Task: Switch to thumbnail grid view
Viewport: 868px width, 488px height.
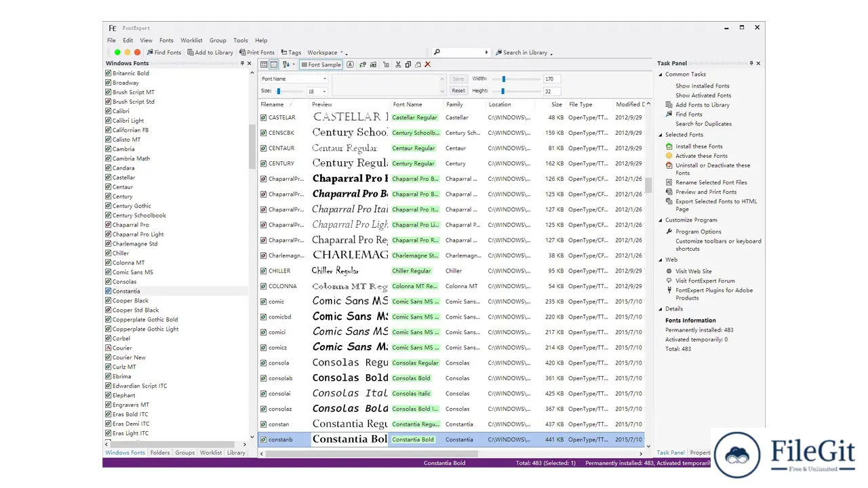Action: pyautogui.click(x=264, y=64)
